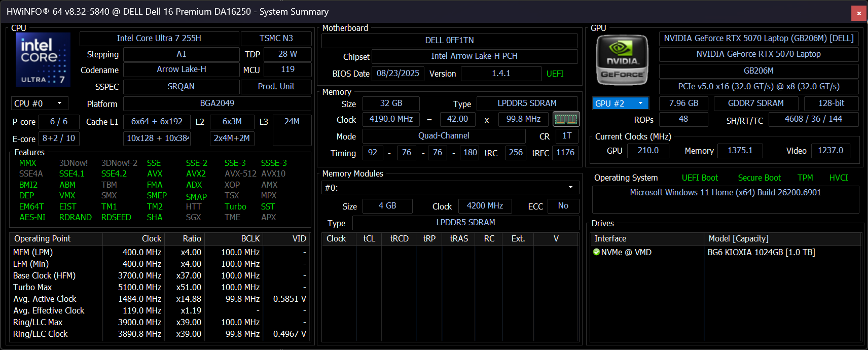
Task: Click the tRAS column header in memory table
Action: (x=459, y=238)
